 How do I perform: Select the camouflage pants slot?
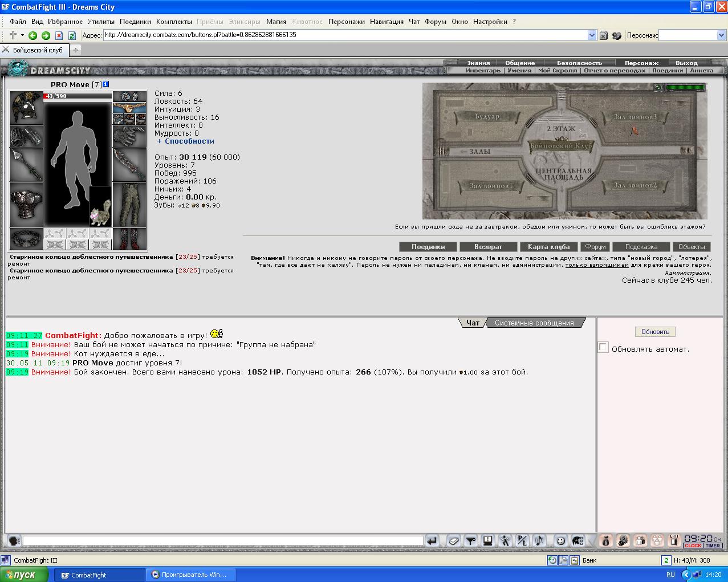coord(129,205)
